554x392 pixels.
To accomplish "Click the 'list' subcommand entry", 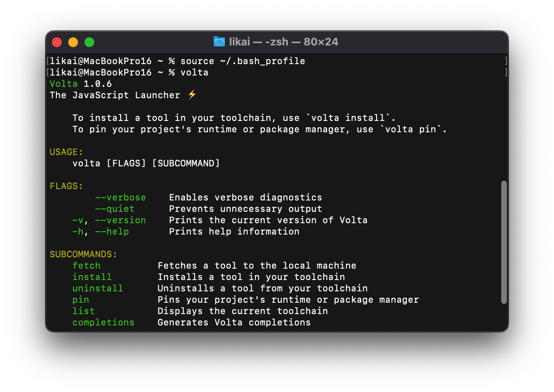I will (83, 311).
